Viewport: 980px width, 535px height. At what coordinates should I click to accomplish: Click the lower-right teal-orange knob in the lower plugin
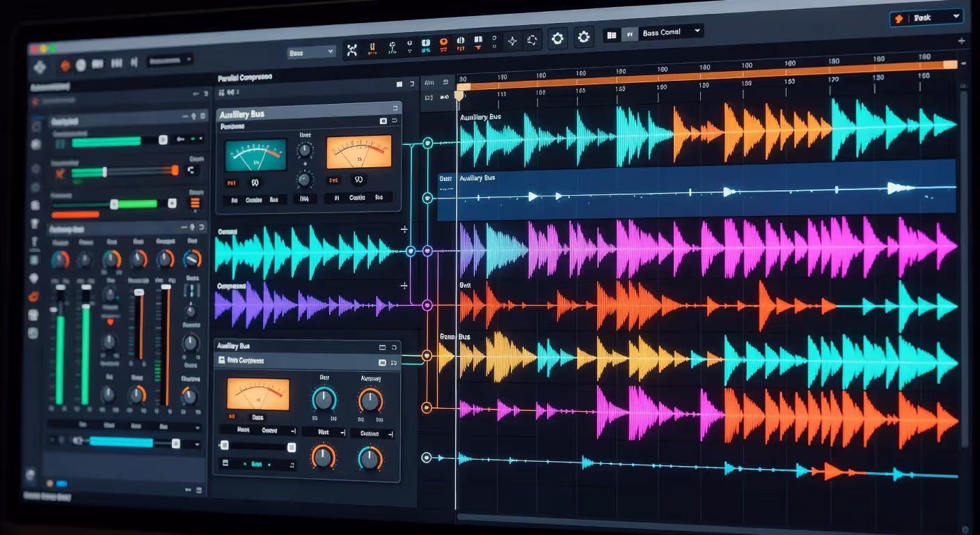pos(370,458)
